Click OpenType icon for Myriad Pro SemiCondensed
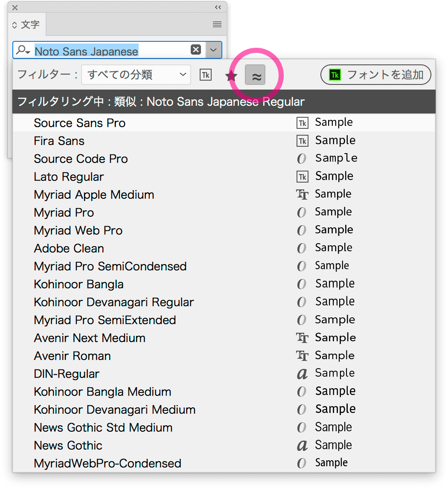Screen dimensions: 448x488 tap(302, 266)
